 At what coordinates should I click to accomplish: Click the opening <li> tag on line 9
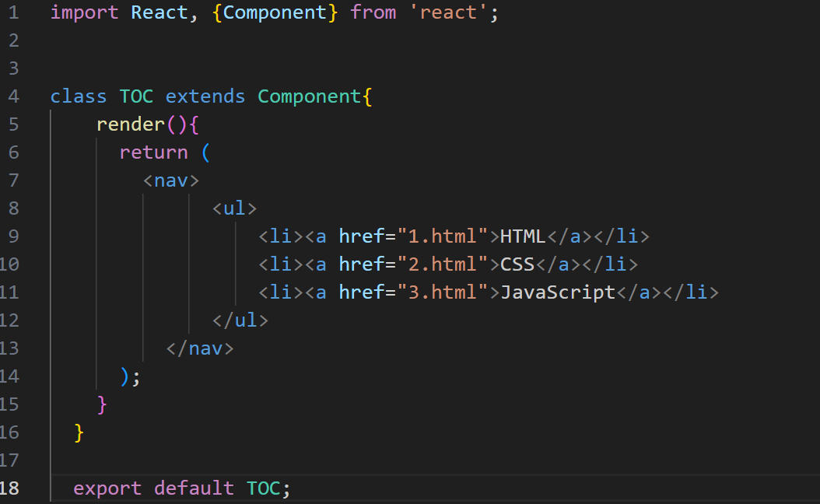281,236
